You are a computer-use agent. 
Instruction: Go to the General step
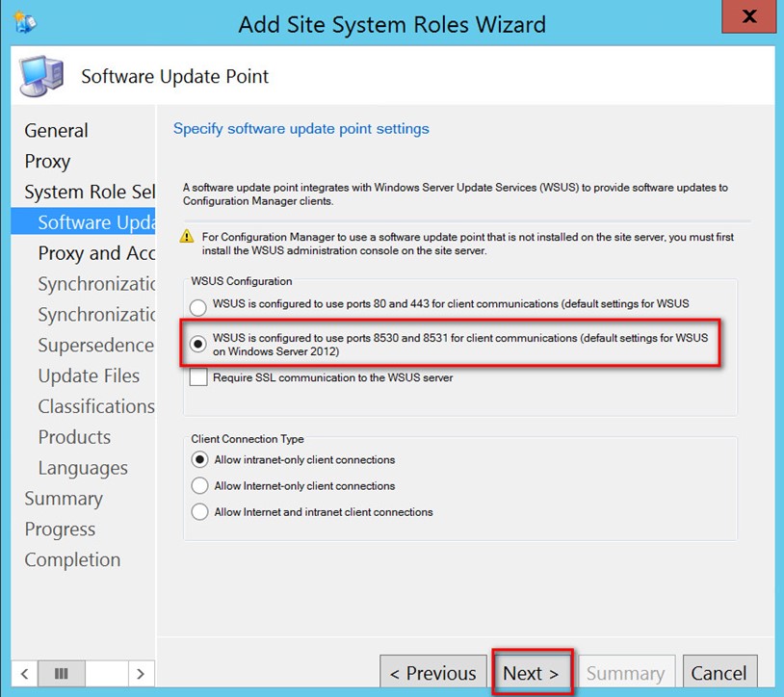(x=56, y=130)
